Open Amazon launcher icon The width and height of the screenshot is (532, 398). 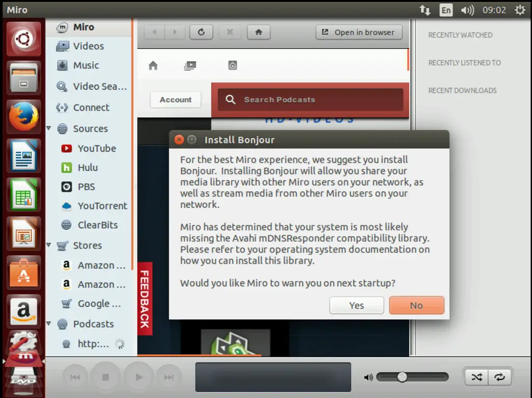tap(23, 311)
